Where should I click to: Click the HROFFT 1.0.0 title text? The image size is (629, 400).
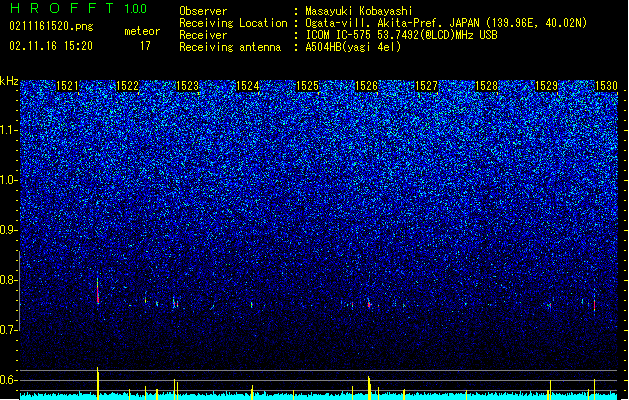tap(79, 8)
